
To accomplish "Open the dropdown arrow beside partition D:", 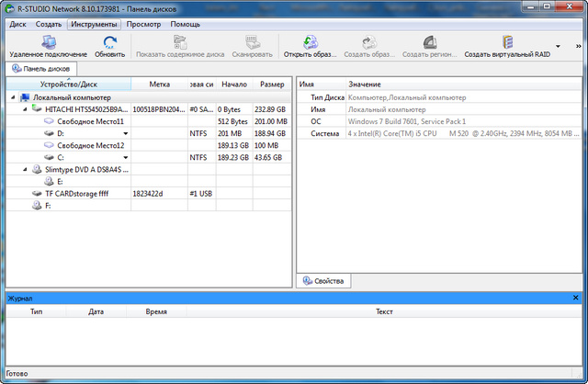I will (125, 133).
